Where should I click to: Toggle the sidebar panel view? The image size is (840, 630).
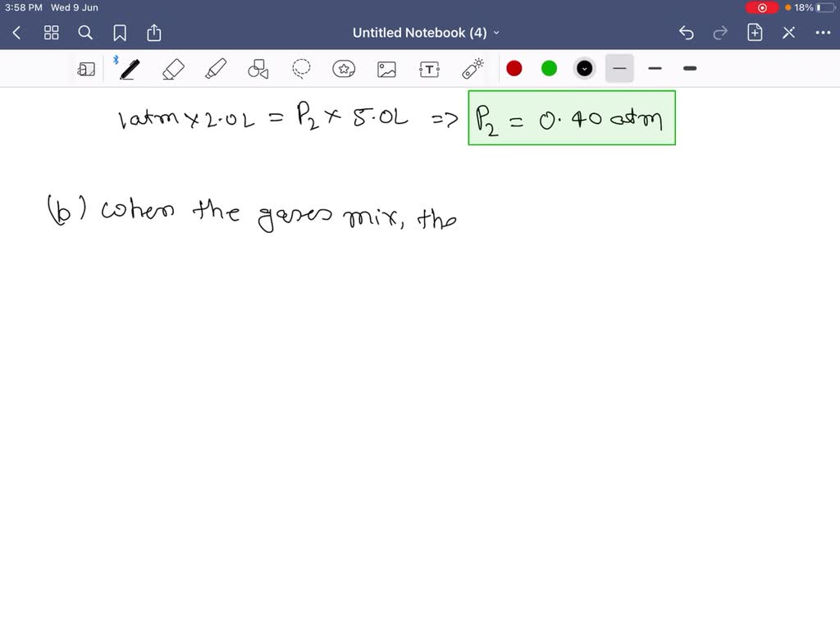(x=87, y=68)
